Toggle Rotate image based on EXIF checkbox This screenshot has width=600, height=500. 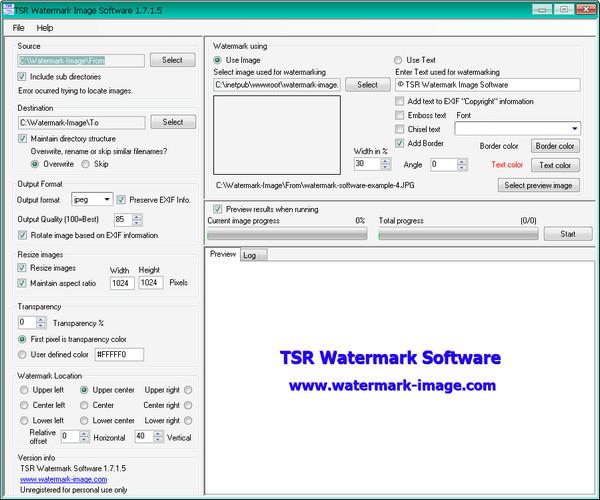[x=22, y=235]
